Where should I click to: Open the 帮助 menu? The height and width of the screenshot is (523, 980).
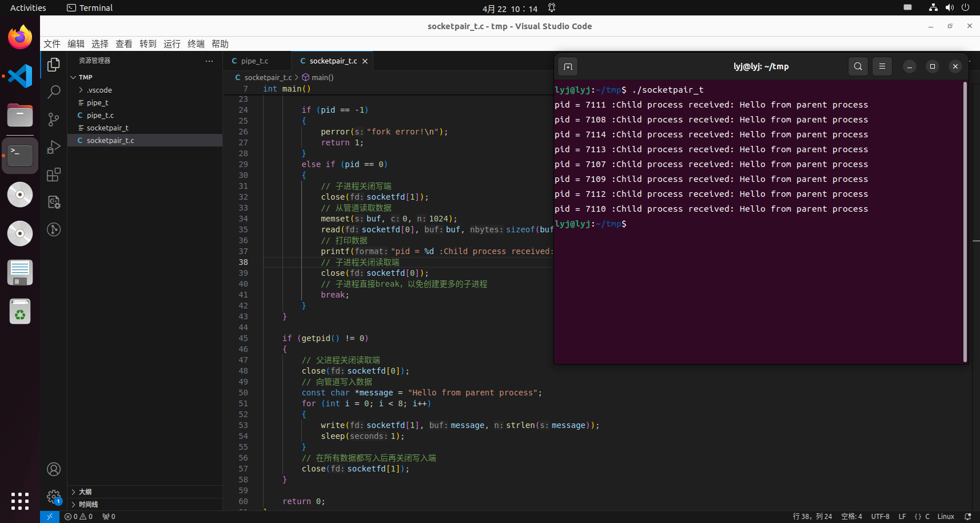pos(220,44)
